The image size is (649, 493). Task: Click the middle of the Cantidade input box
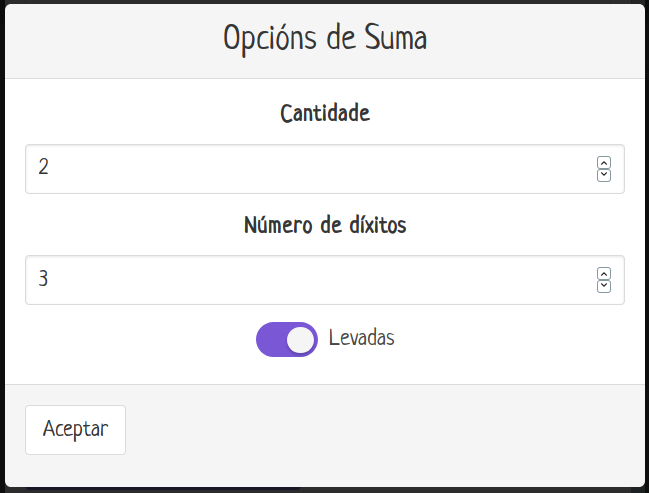click(325, 169)
